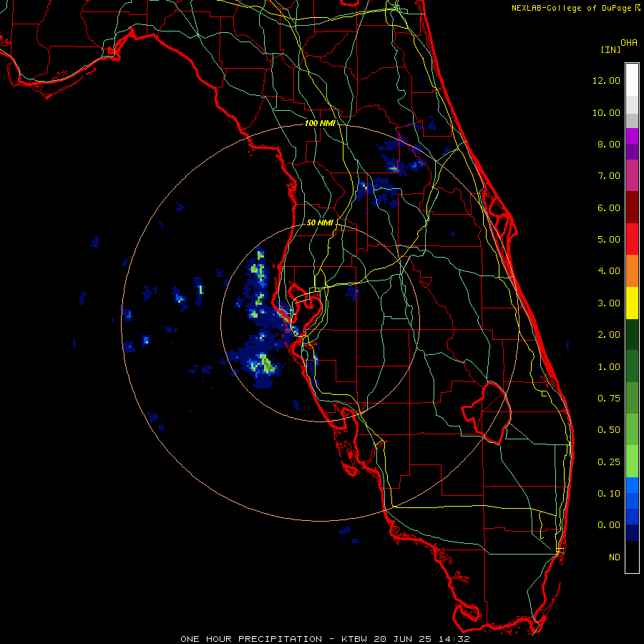644x644 pixels.
Task: Click the KTBW radar station identifier
Action: pos(354,639)
